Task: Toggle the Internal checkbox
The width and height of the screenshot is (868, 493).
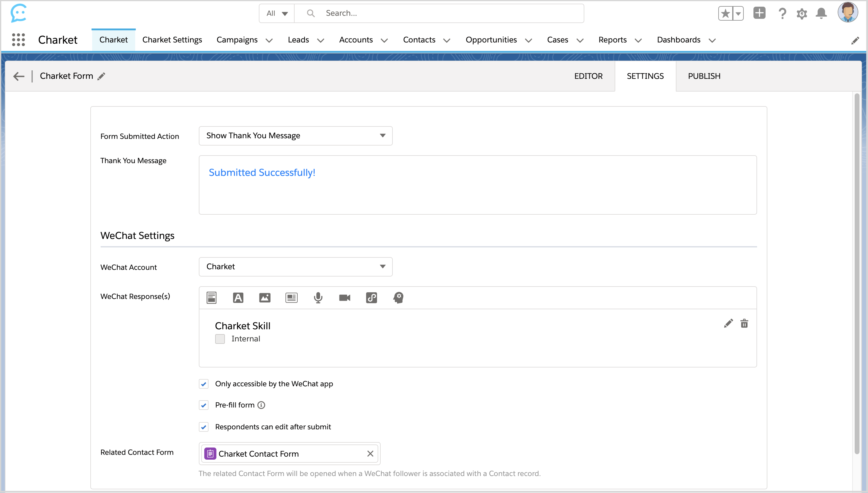Action: click(220, 339)
